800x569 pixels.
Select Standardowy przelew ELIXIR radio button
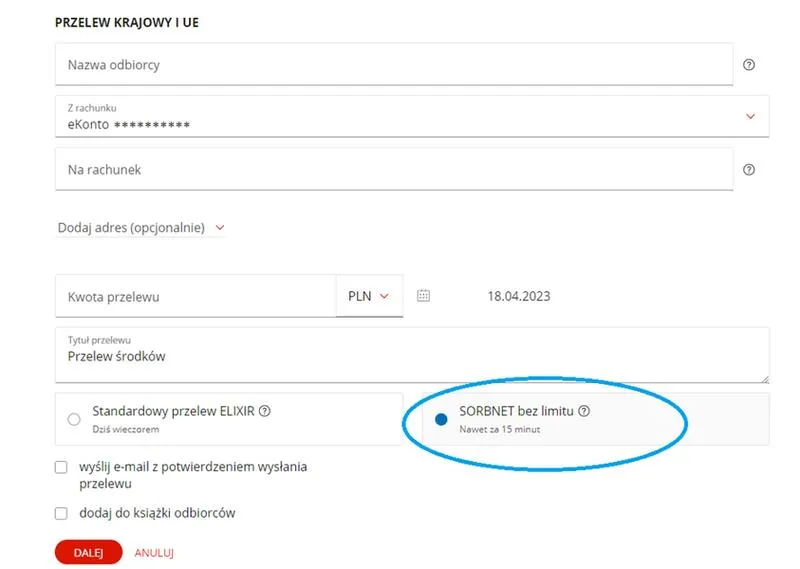(x=74, y=419)
